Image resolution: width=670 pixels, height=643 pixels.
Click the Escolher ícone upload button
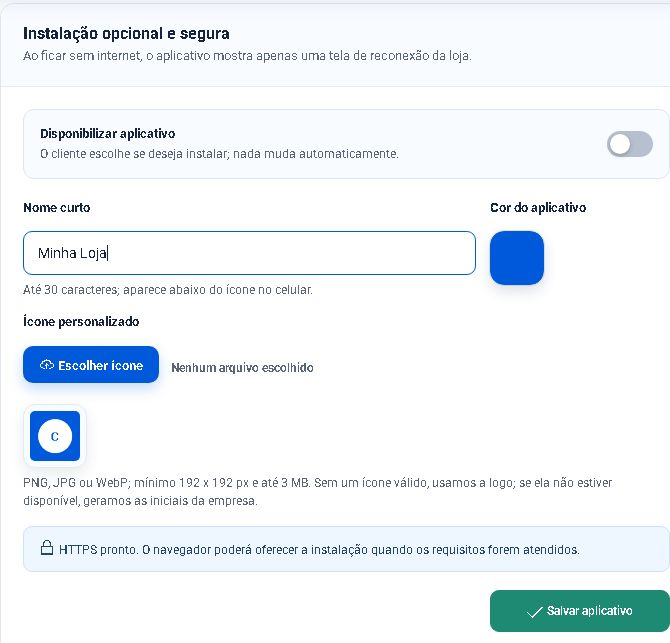click(91, 364)
